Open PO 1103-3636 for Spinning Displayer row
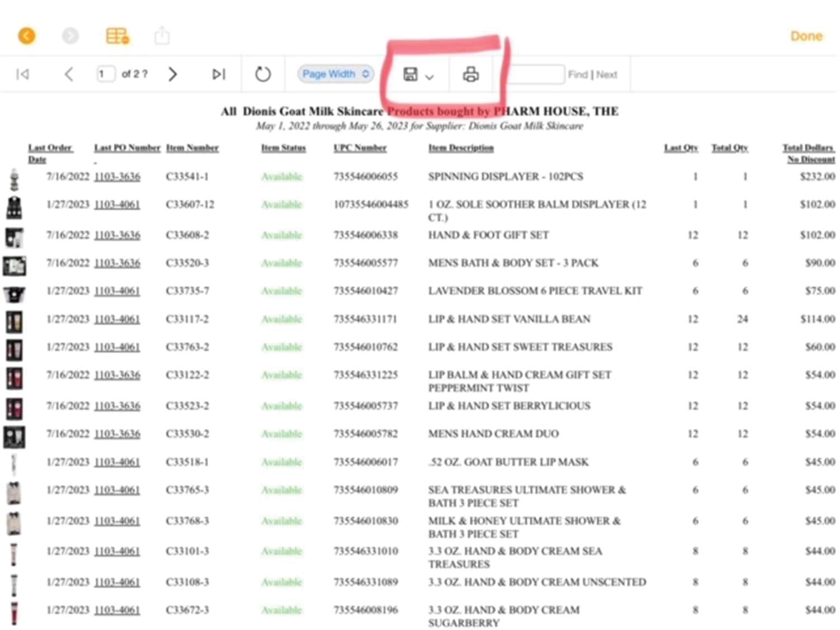The image size is (840, 630). click(117, 177)
